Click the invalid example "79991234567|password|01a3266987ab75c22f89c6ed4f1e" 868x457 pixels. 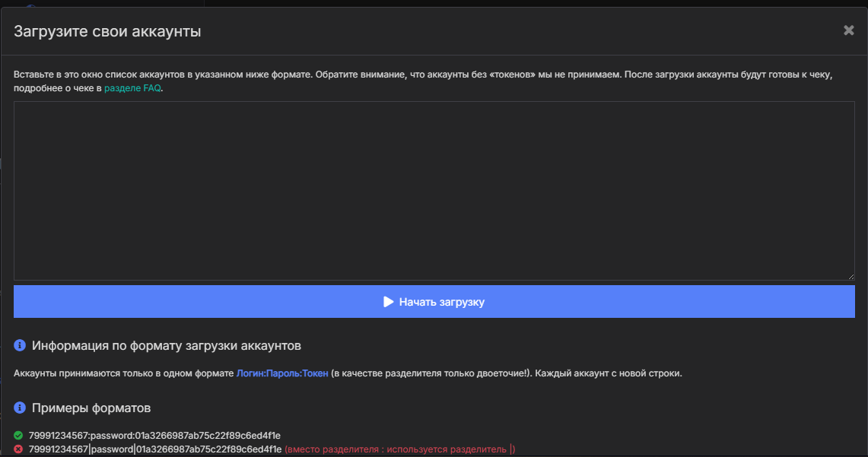point(155,449)
